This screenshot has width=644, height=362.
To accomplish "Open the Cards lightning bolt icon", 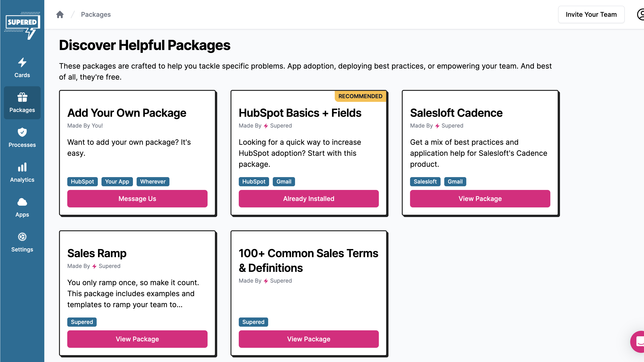I will click(x=22, y=62).
